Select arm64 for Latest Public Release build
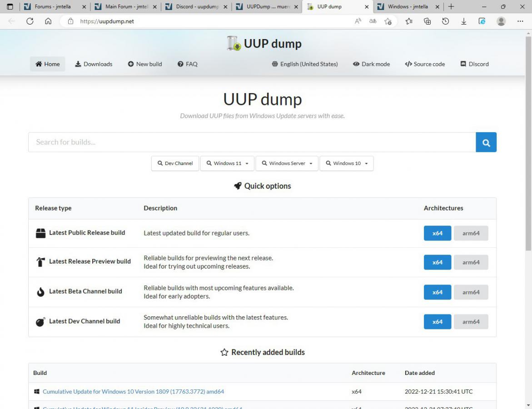This screenshot has height=409, width=532. coord(471,233)
